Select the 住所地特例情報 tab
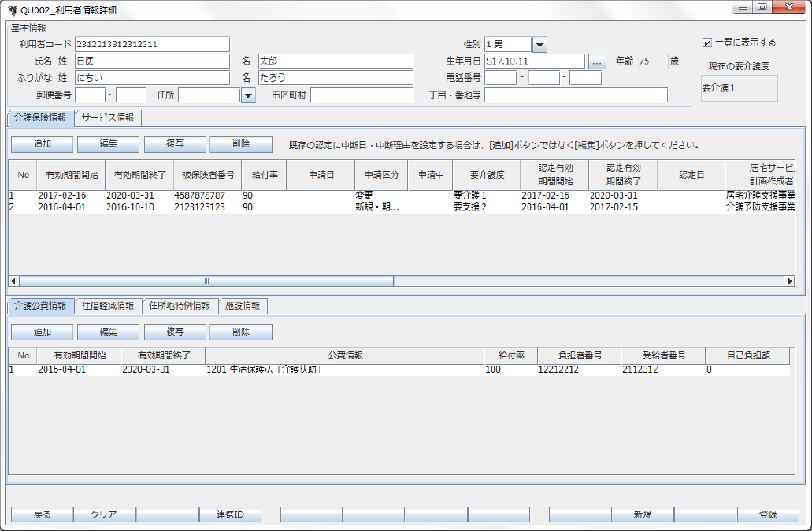812x531 pixels. pyautogui.click(x=180, y=306)
